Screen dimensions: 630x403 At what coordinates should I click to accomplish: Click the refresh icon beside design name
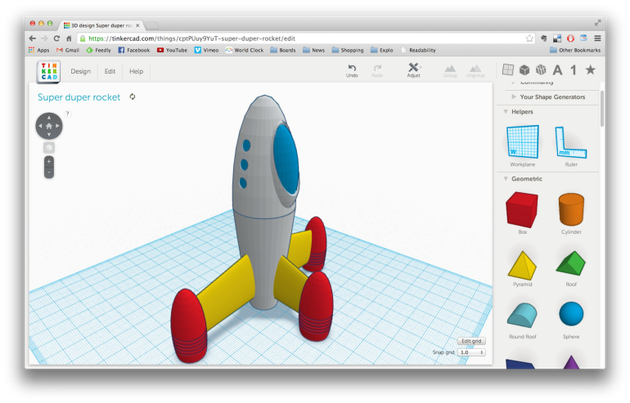[x=132, y=97]
